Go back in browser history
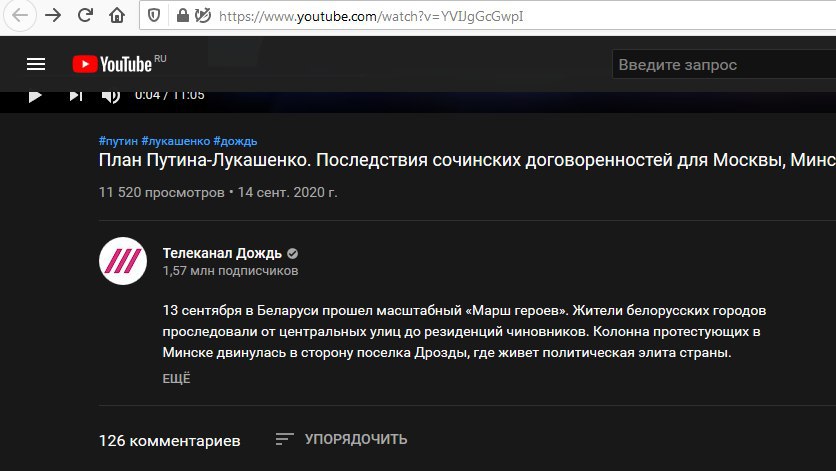The width and height of the screenshot is (836, 471). click(x=20, y=15)
